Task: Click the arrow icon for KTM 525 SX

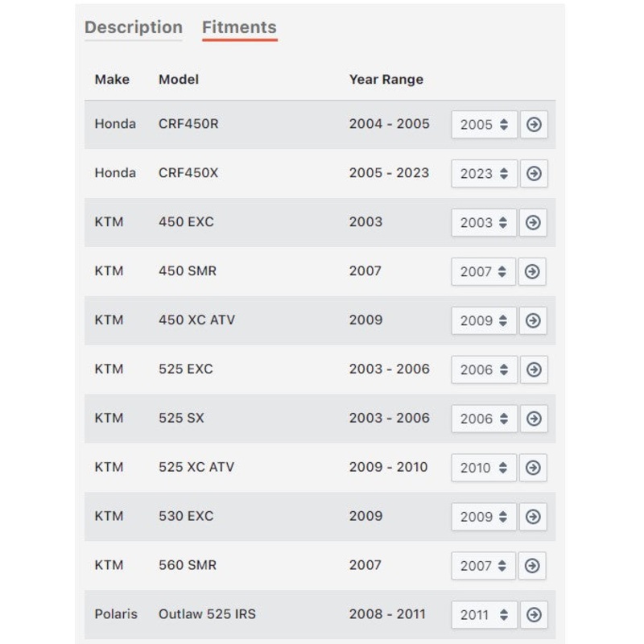Action: pyautogui.click(x=534, y=419)
